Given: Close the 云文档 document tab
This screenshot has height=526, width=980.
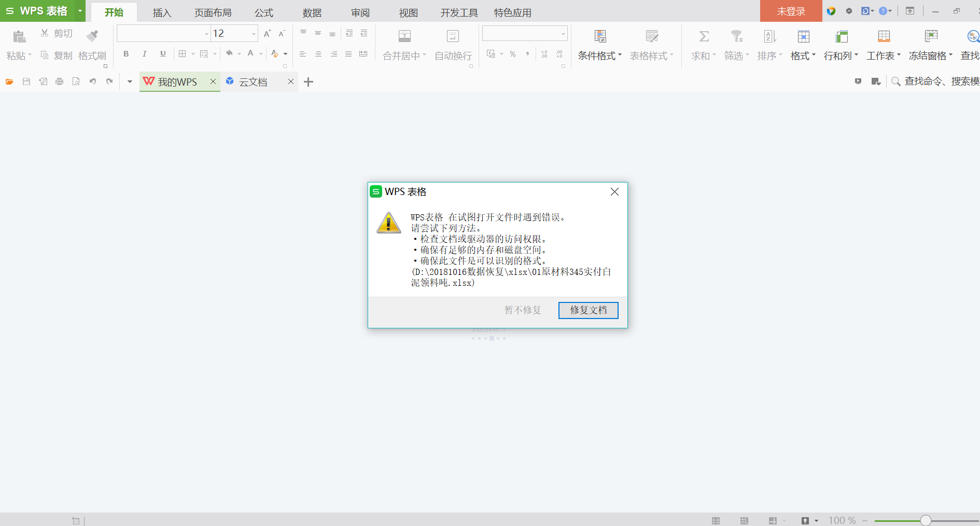Looking at the screenshot, I should (291, 81).
